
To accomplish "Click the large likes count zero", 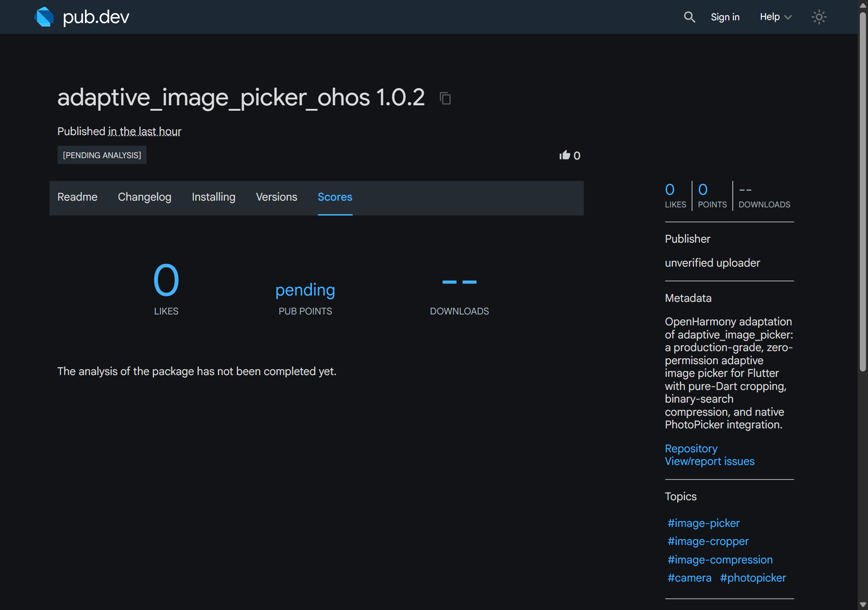I will click(166, 280).
